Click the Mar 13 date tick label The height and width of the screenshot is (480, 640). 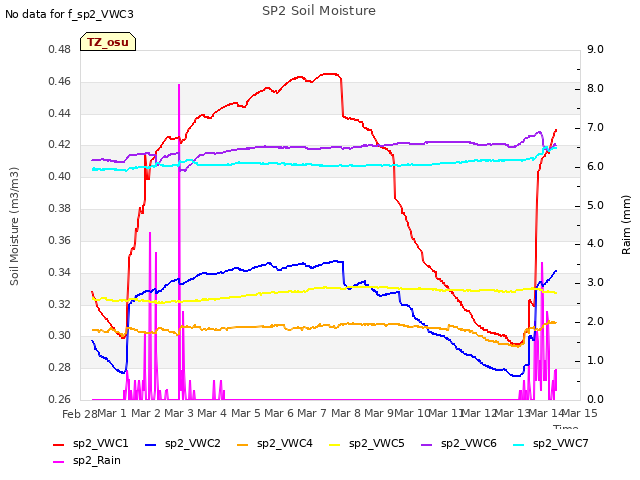tap(513, 413)
